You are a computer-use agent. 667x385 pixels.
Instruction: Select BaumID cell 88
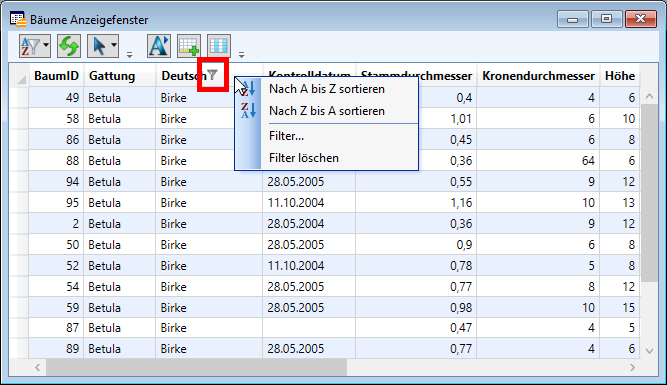[56, 161]
